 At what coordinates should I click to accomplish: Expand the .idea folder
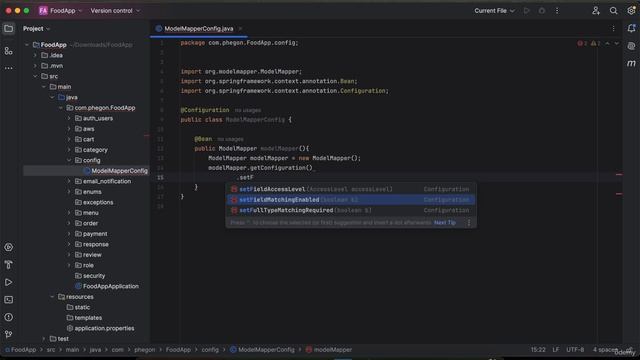(x=35, y=55)
